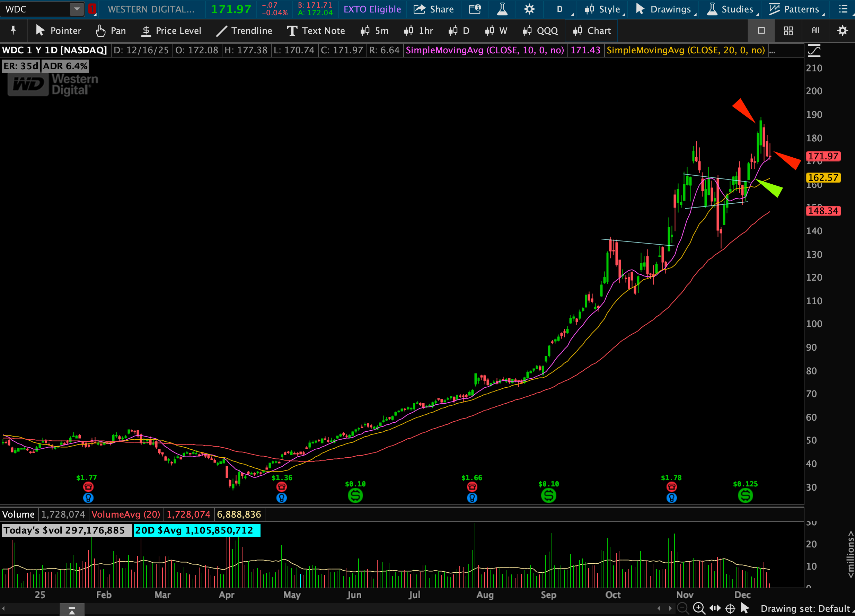Click the crosshair target icon
Screen dimensions: 855x616
[x=730, y=608]
